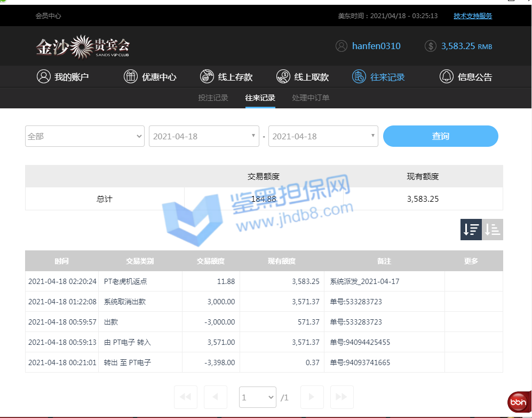Click the 金沙贵宾会 logo
532x418 pixels.
click(83, 47)
